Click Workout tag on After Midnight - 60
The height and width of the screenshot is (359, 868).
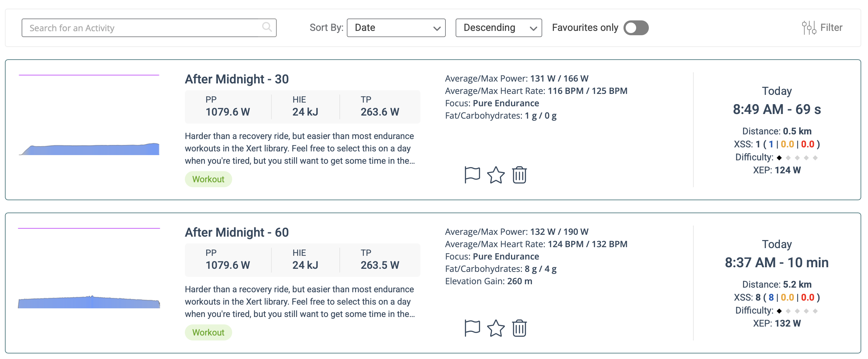[208, 332]
